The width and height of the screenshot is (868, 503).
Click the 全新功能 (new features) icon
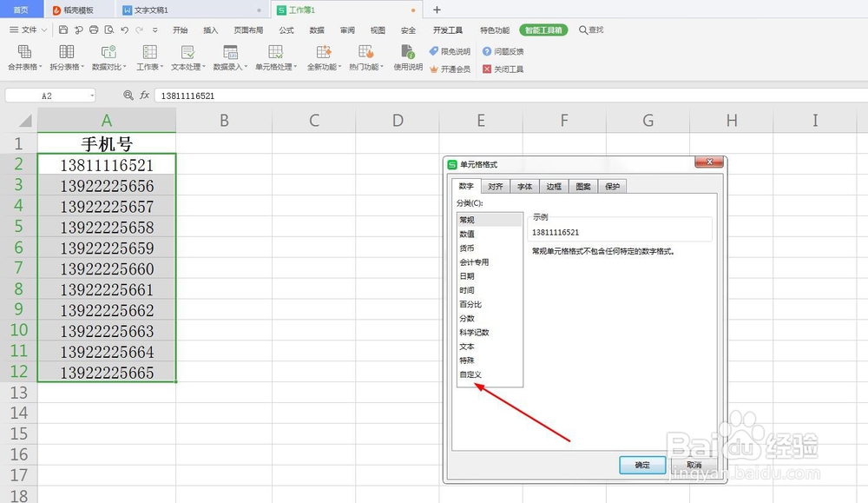pos(324,51)
